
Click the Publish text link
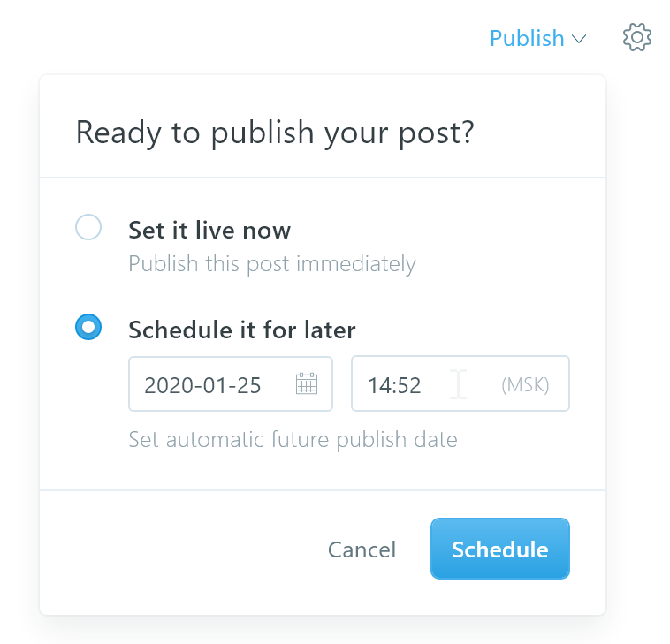point(527,39)
